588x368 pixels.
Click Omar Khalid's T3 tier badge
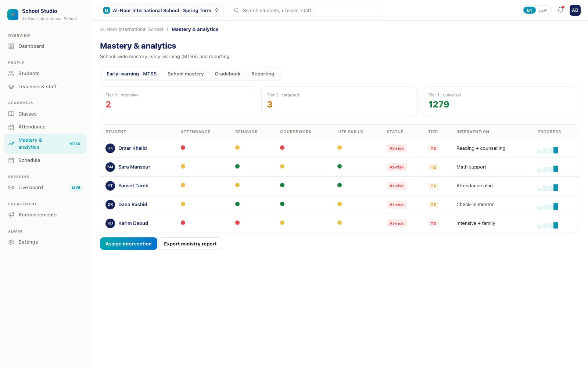(x=433, y=148)
